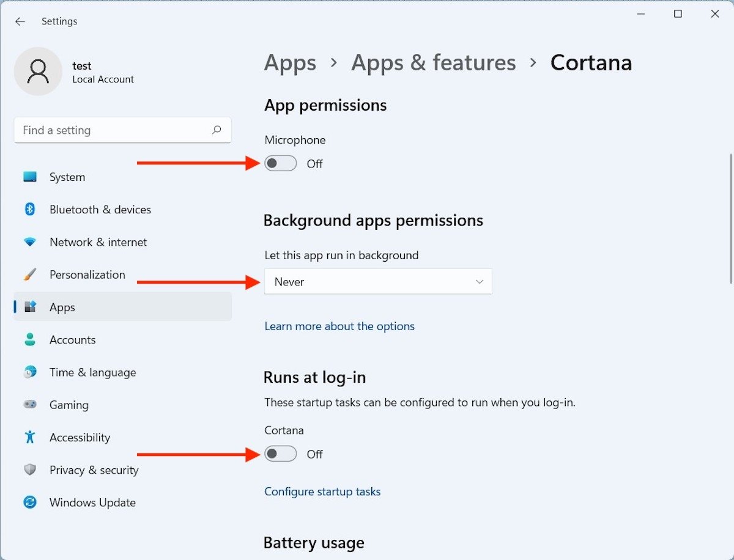Select Time & language
Image resolution: width=734 pixels, height=560 pixels.
click(x=122, y=372)
